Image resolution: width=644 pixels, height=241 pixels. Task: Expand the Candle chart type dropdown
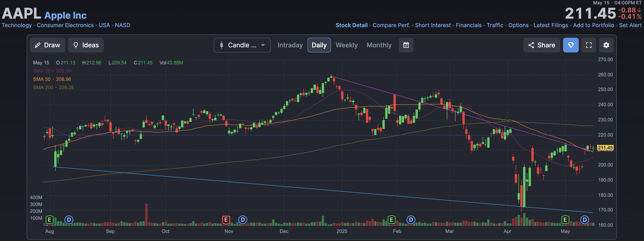tap(242, 45)
